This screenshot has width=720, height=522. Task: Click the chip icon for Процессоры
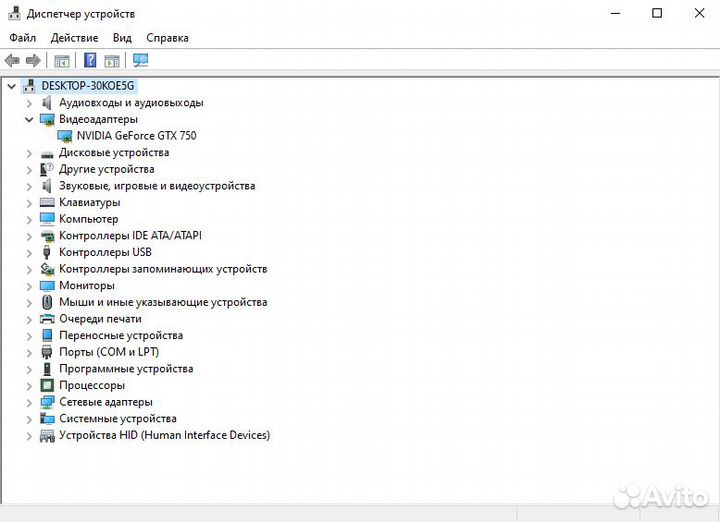point(47,385)
